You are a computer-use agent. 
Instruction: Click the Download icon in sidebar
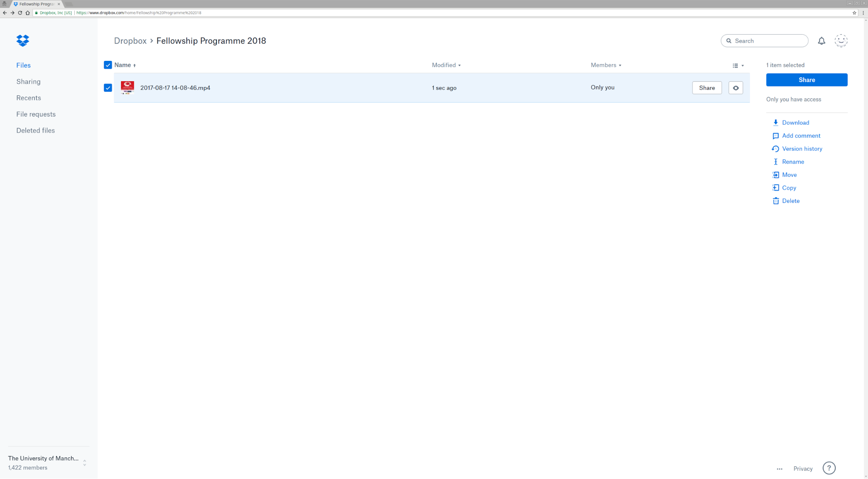[x=776, y=123]
